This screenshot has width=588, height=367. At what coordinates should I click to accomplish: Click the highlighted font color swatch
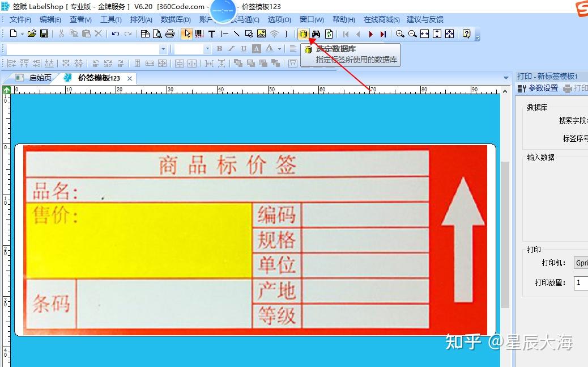pyautogui.click(x=257, y=48)
